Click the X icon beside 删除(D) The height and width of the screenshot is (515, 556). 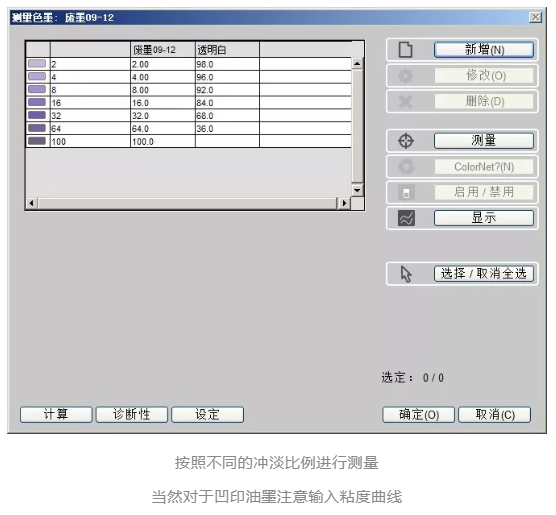(406, 101)
